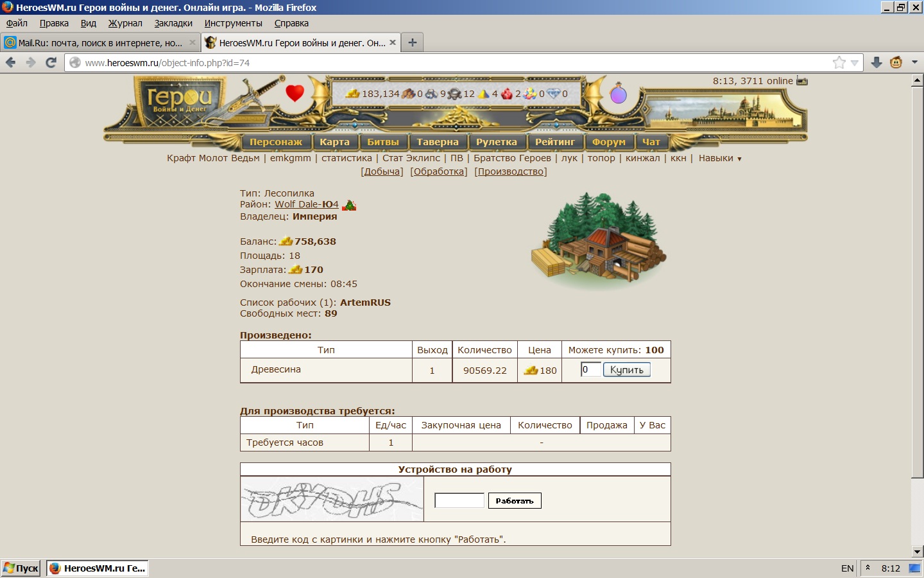Bookmark this page with star icon
The image size is (924, 578).
[839, 62]
